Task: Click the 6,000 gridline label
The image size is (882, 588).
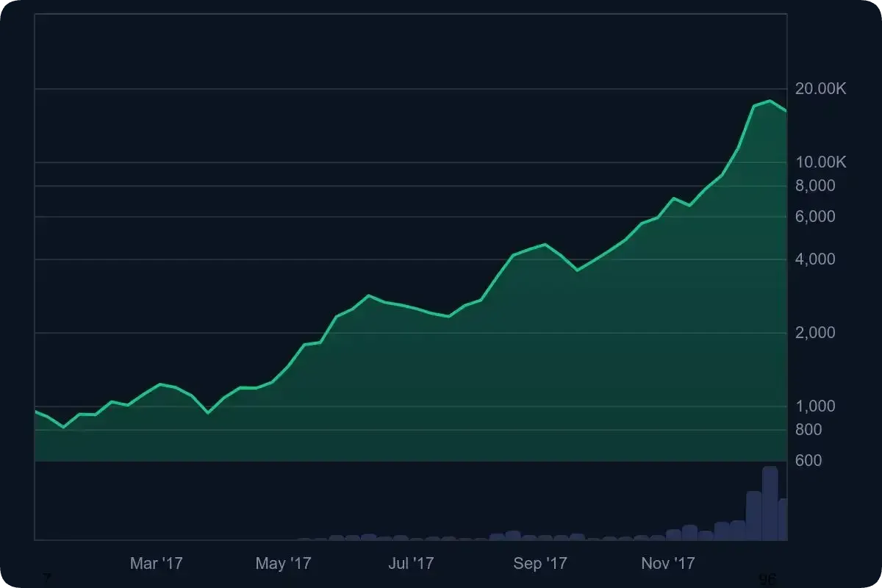Action: tap(814, 216)
